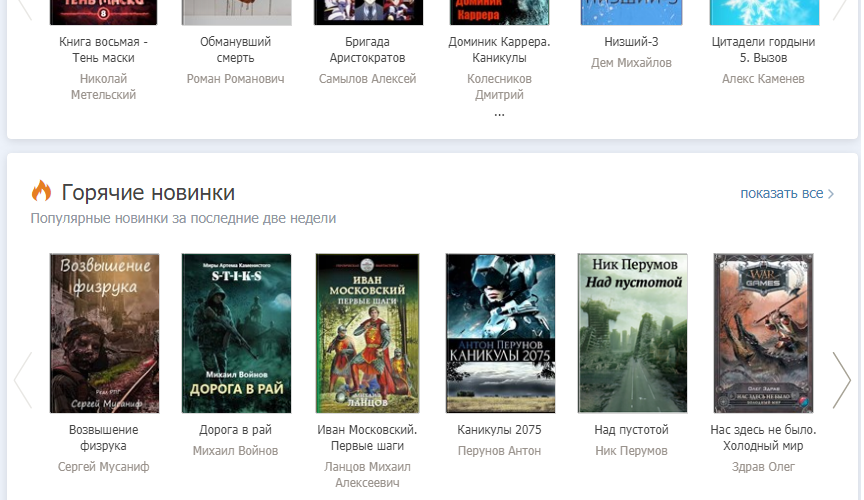Image resolution: width=864 pixels, height=500 pixels.
Task: Open author link Дем Михайлов
Action: (x=632, y=63)
